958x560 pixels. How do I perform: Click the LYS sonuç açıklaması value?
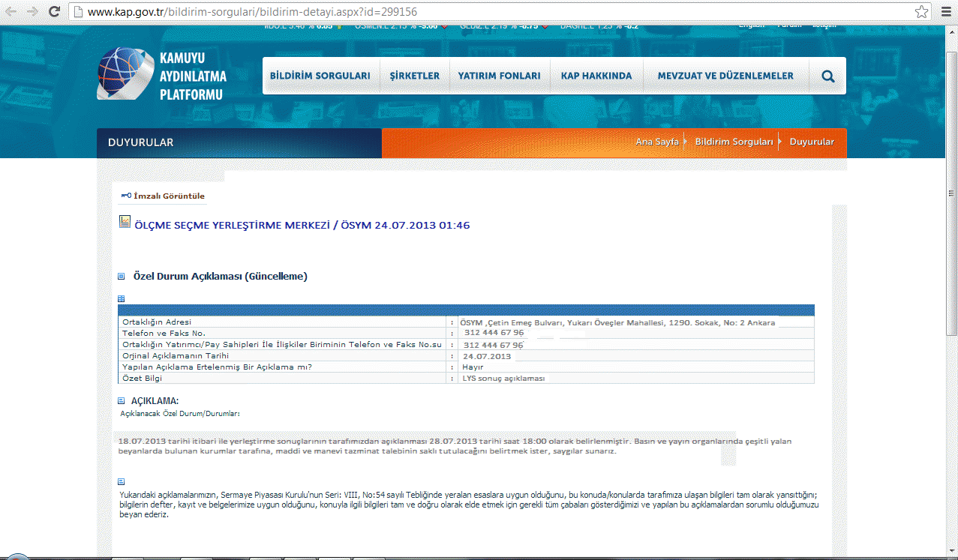point(503,379)
